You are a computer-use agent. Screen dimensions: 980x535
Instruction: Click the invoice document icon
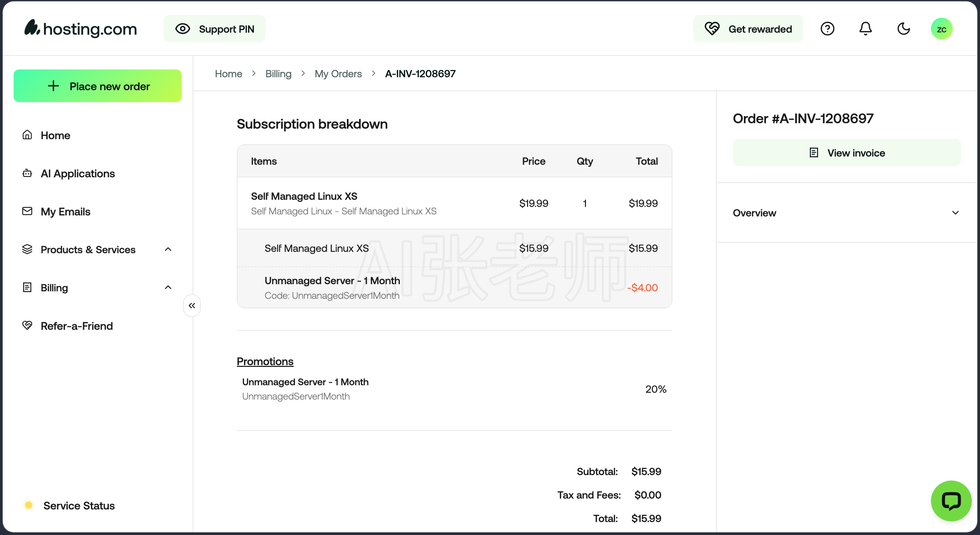pos(813,152)
